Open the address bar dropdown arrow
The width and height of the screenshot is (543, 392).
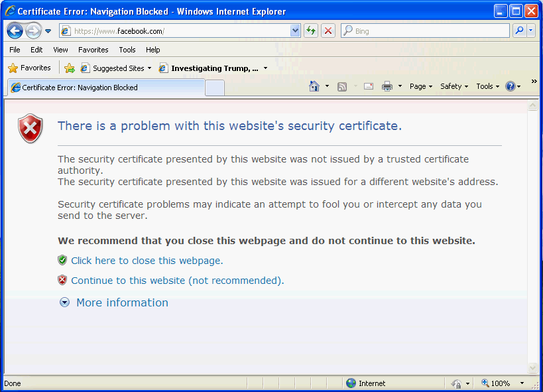click(295, 31)
